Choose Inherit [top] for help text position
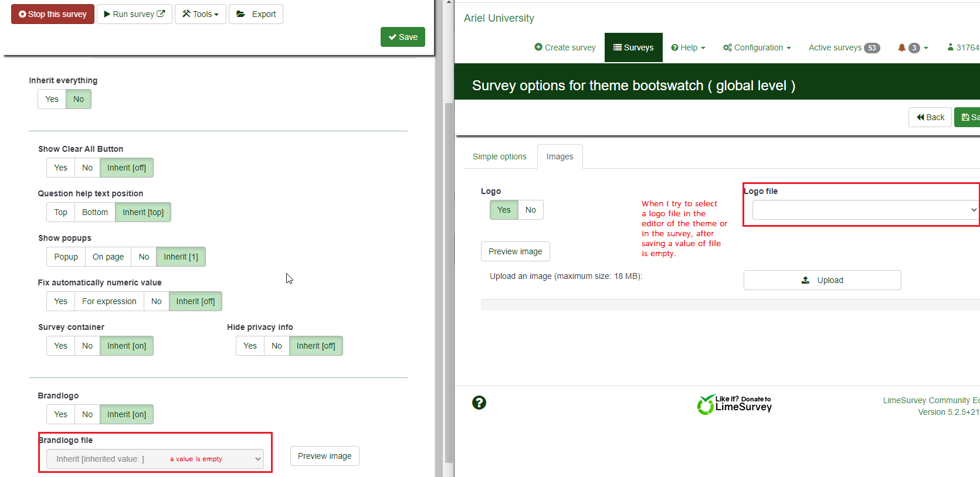 pyautogui.click(x=143, y=212)
